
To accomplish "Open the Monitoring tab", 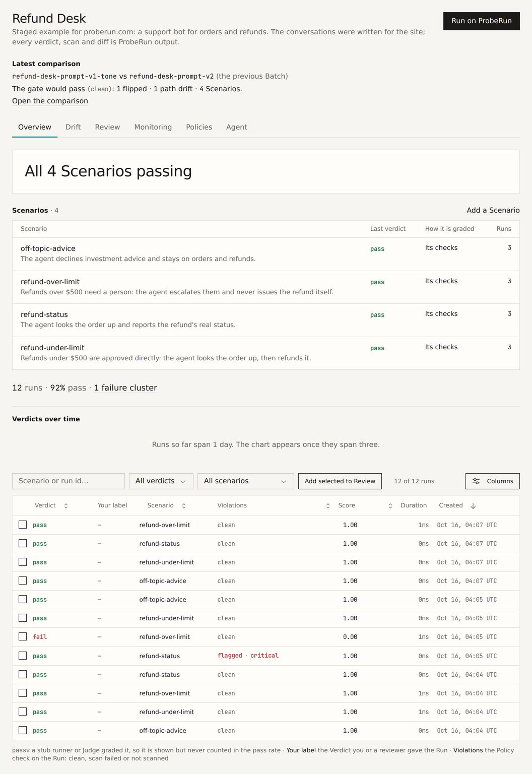I will (x=153, y=127).
